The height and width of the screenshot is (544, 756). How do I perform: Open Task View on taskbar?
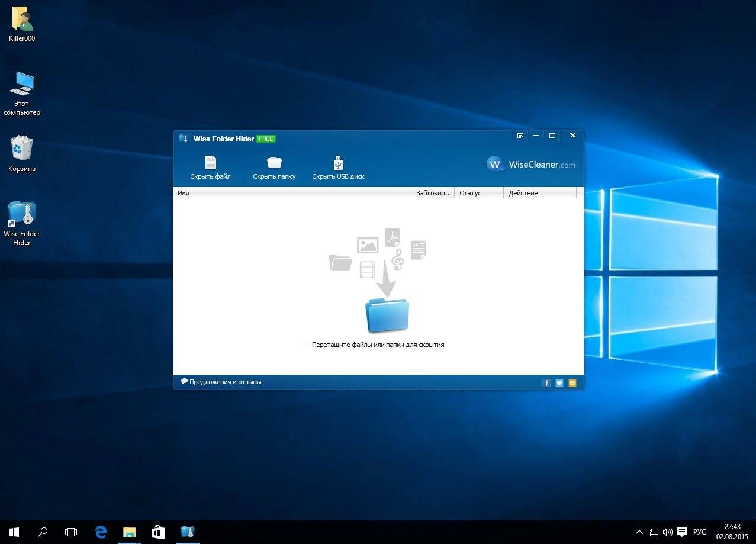point(71,532)
